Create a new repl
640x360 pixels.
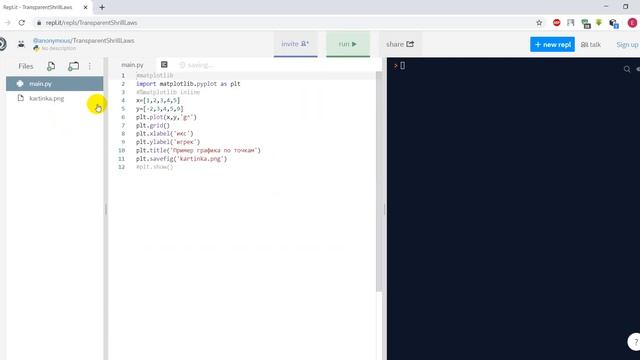(552, 44)
